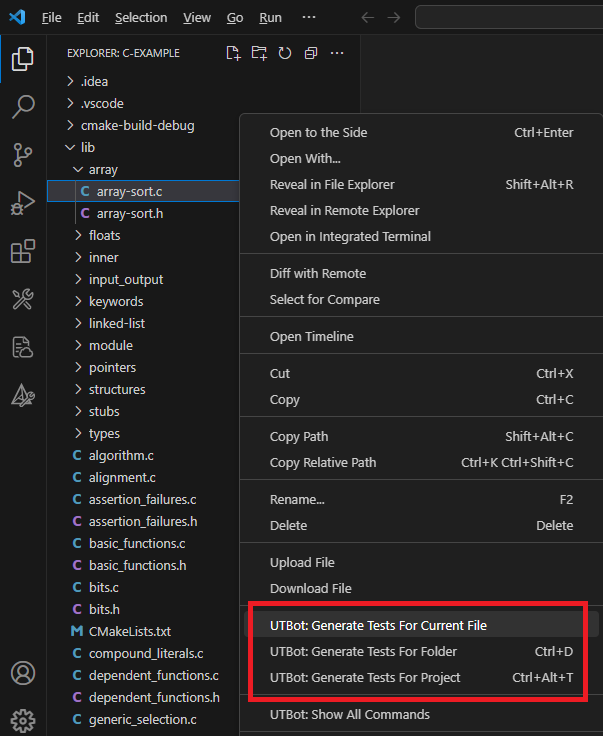Click the New File icon in Explorer
The height and width of the screenshot is (736, 603).
point(233,53)
